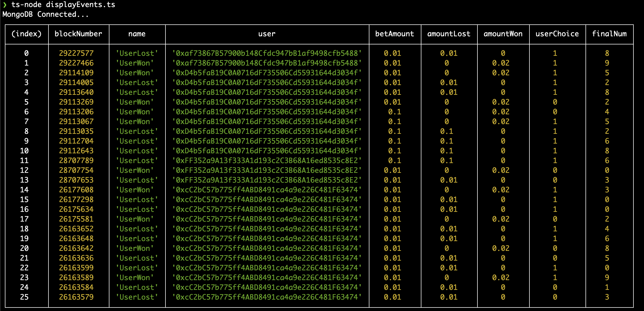
Task: Click the 'amountWon' column header
Action: click(x=503, y=34)
